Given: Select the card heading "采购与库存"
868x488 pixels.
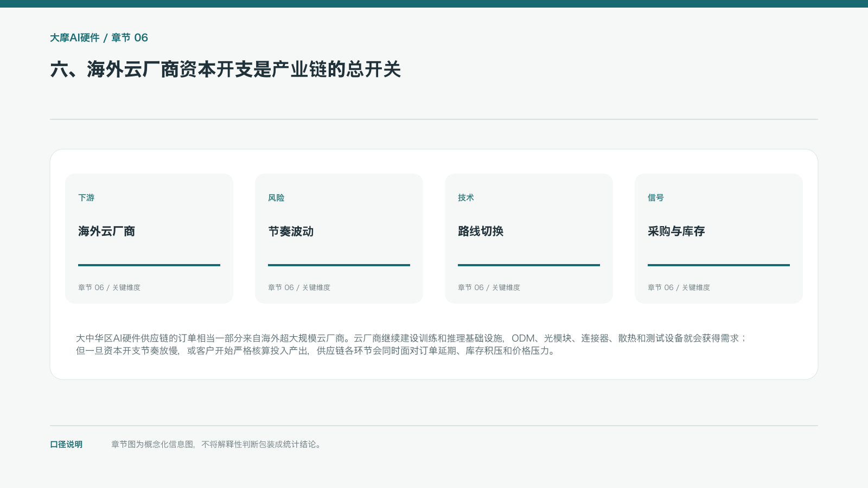Looking at the screenshot, I should (676, 232).
